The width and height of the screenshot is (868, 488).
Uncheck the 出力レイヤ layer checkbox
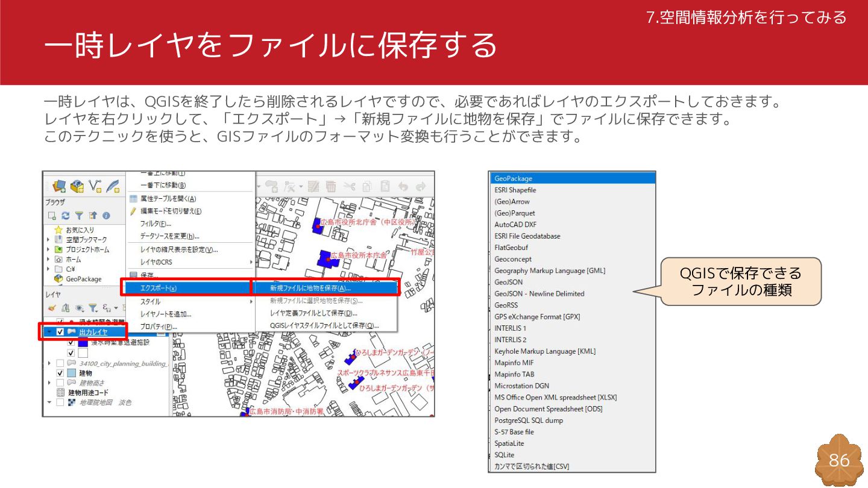(x=60, y=332)
